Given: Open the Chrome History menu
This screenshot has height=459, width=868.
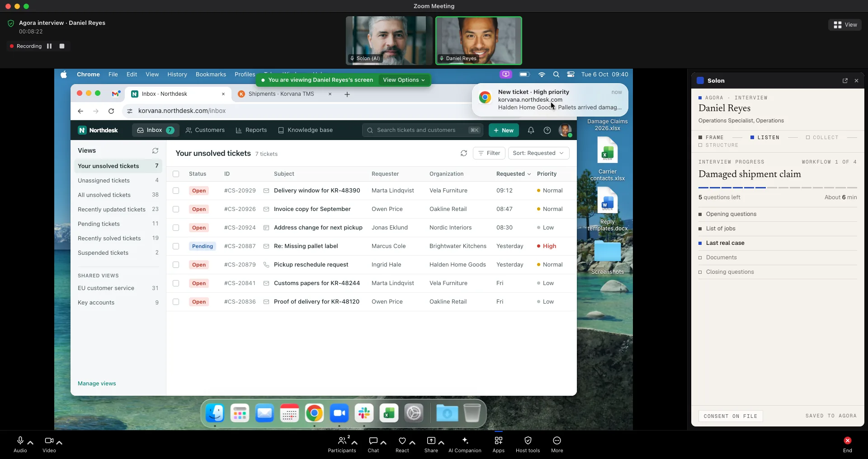Looking at the screenshot, I should click(x=177, y=74).
